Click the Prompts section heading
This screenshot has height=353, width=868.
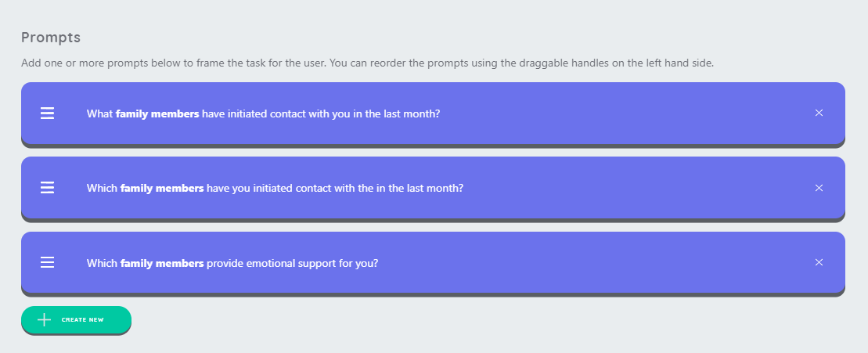51,37
